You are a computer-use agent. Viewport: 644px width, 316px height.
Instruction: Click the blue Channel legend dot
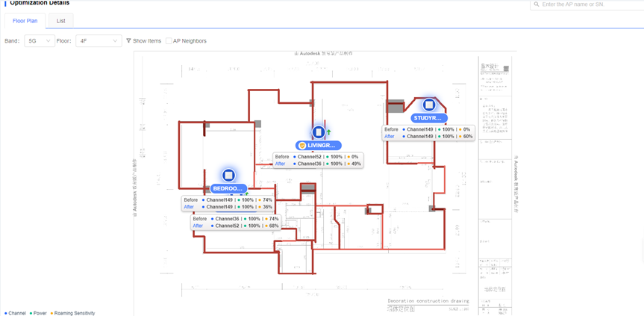click(6, 313)
